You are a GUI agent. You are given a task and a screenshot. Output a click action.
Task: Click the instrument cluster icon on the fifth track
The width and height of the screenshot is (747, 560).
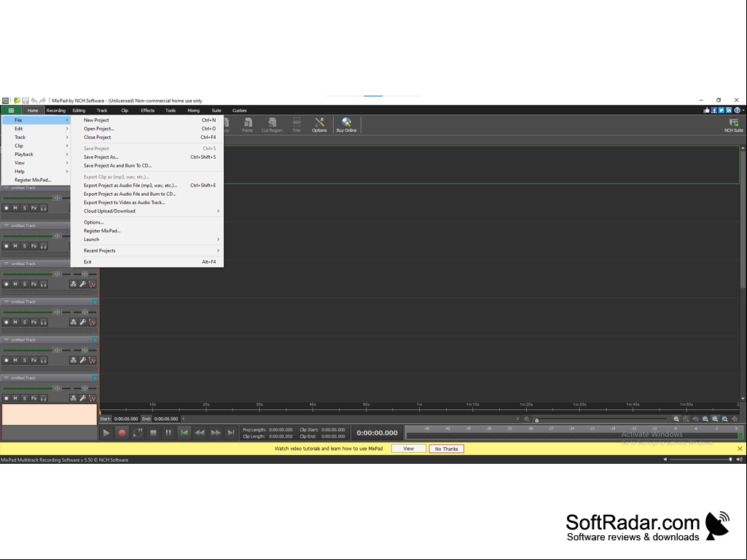pos(74,360)
